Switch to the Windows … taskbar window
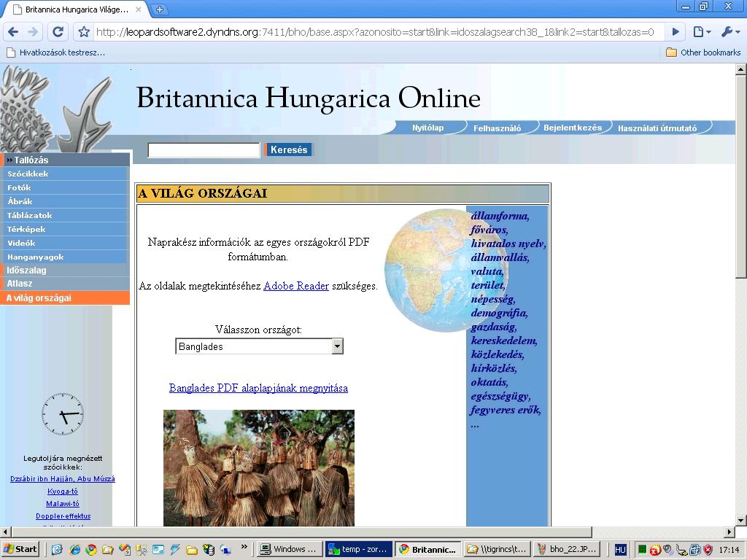Screen dimensions: 747x560 [288, 549]
